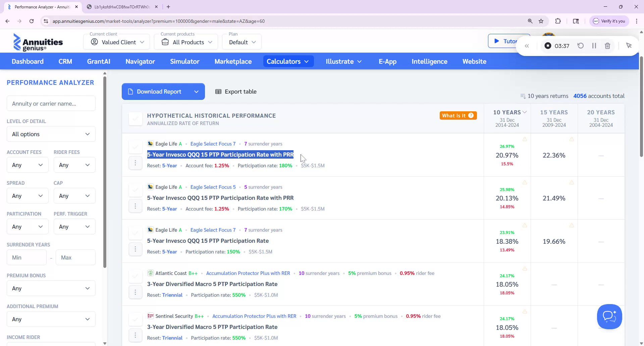
Task: Select the cursor pointer icon in recording toolbar
Action: click(629, 45)
